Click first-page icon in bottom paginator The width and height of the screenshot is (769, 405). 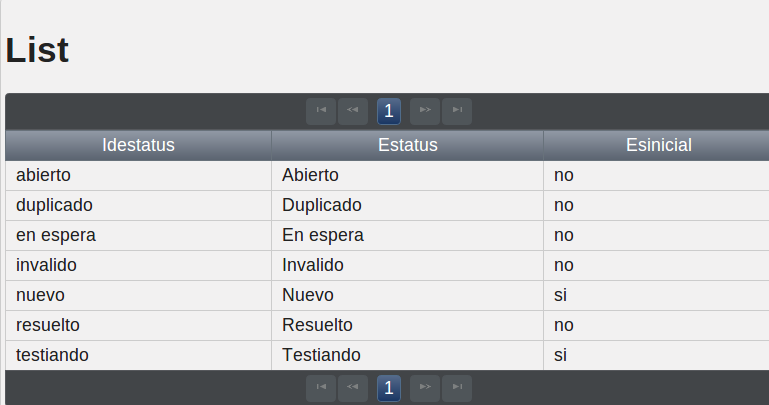click(x=321, y=388)
